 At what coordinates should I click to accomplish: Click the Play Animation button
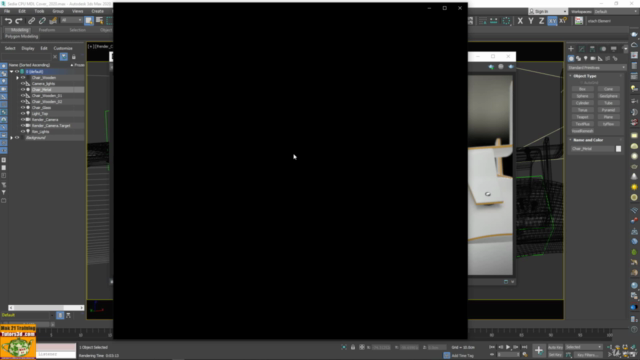[x=508, y=347]
